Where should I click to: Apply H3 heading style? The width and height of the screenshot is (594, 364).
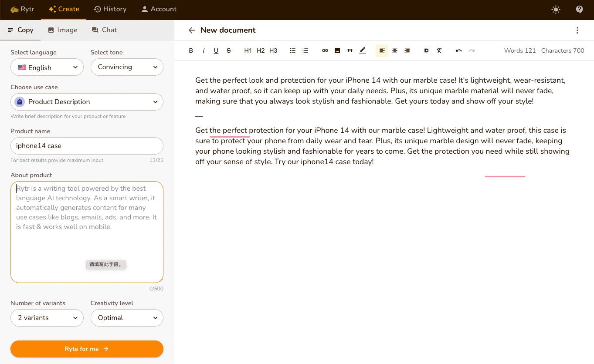pyautogui.click(x=273, y=51)
